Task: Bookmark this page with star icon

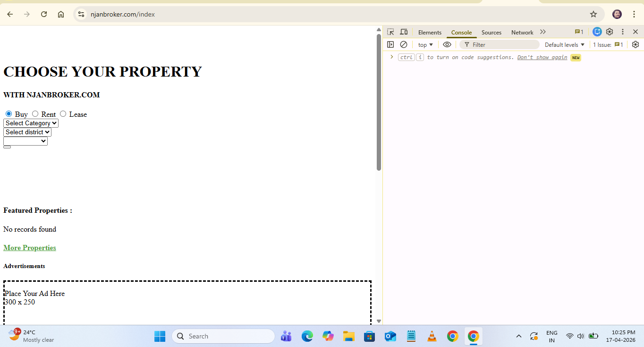Action: (593, 14)
